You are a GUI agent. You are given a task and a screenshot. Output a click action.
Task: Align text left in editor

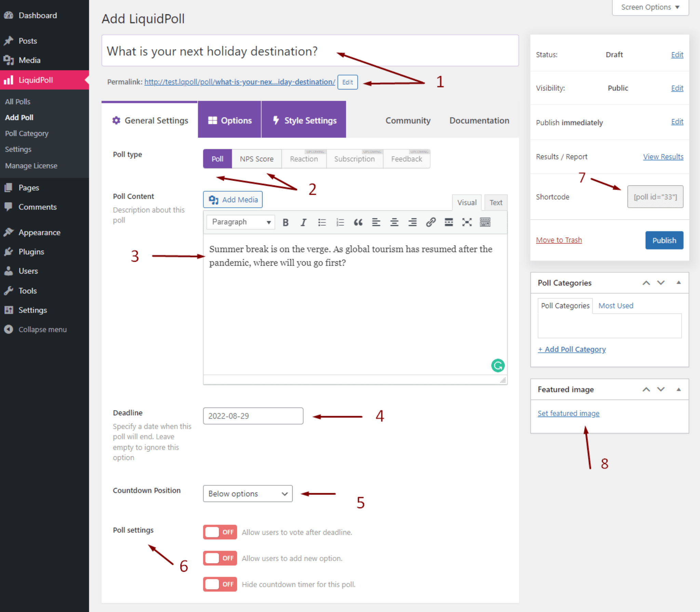coord(376,222)
